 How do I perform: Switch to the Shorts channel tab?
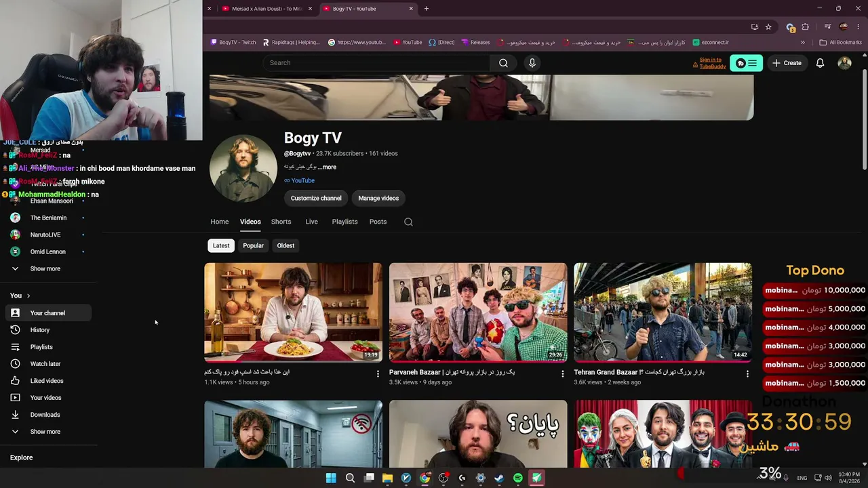(281, 222)
